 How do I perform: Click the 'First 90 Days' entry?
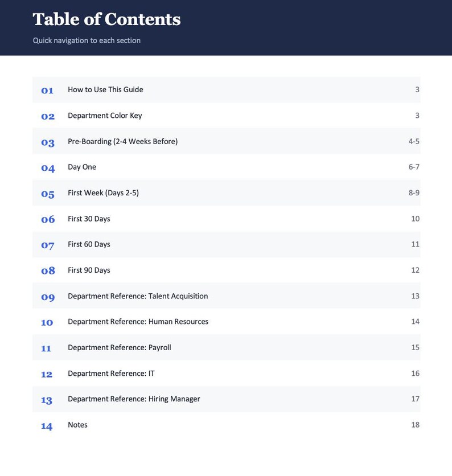point(226,270)
